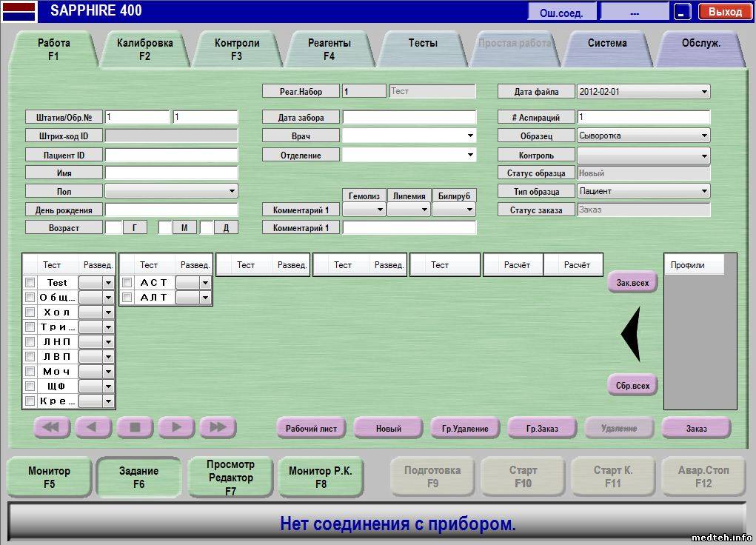Screen dimensions: 756x545
Task: Switch to the Калибровка F2 tab
Action: (x=144, y=49)
